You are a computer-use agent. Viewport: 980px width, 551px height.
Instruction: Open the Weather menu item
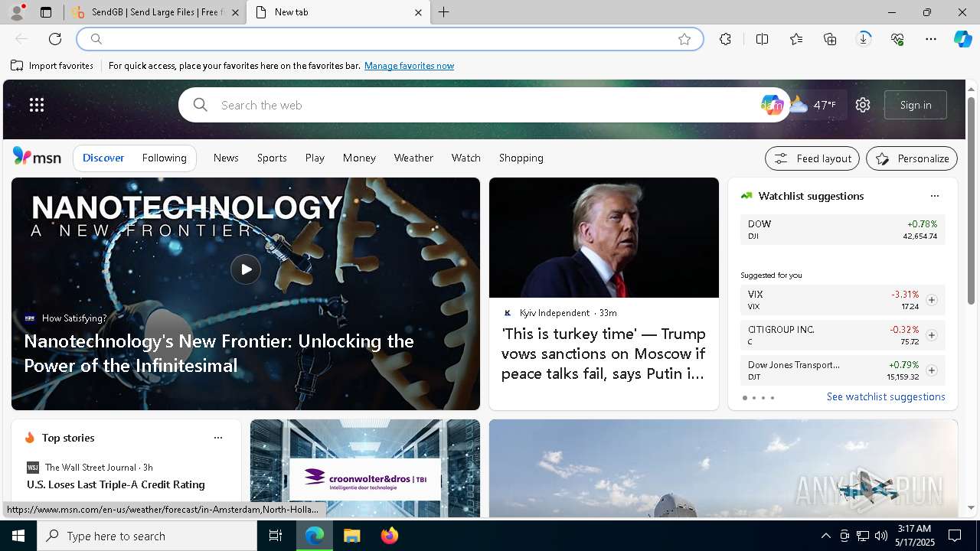coord(413,158)
